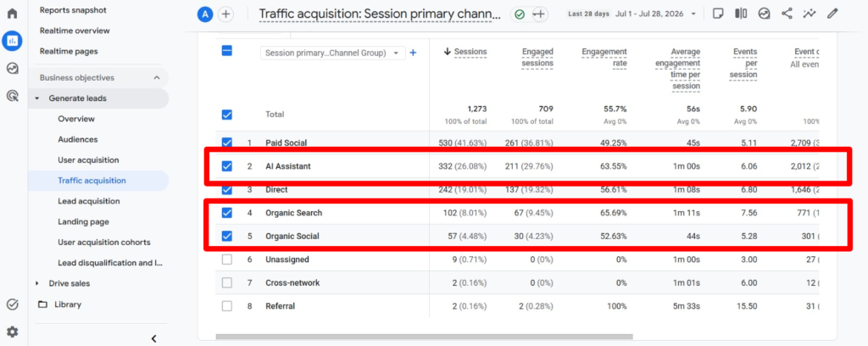This screenshot has height=346, width=868.
Task: Click the horizontal scrollbar below the table
Action: pos(424,336)
